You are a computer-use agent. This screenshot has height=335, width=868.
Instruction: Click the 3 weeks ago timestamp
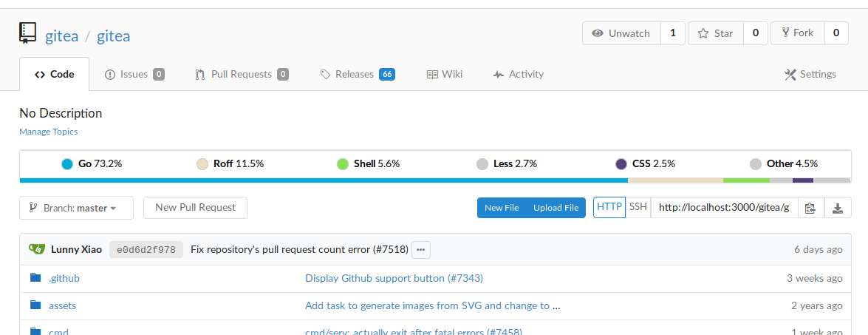point(815,278)
